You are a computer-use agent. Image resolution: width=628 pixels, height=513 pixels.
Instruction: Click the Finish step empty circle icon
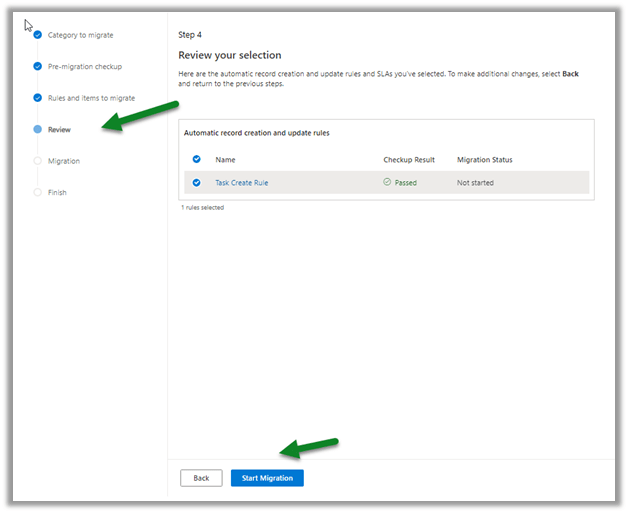tap(38, 192)
